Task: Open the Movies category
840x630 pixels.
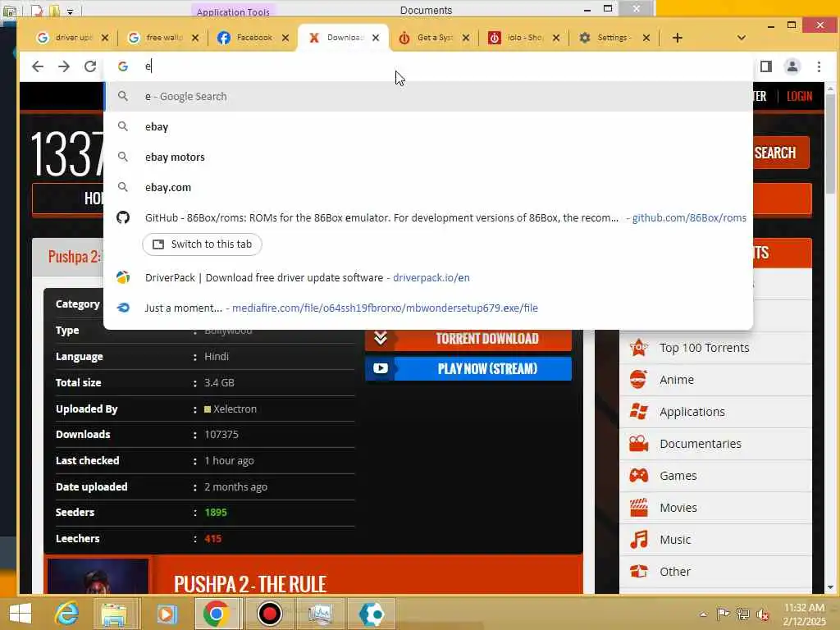Action: coord(678,508)
